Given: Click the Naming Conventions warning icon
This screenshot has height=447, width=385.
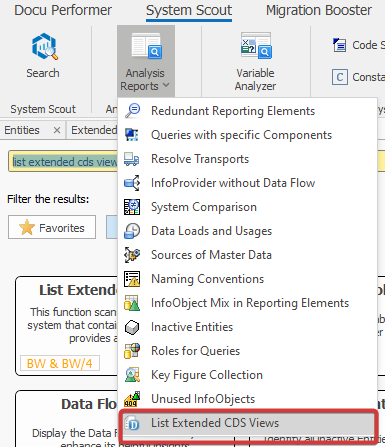Looking at the screenshot, I should [132, 279].
